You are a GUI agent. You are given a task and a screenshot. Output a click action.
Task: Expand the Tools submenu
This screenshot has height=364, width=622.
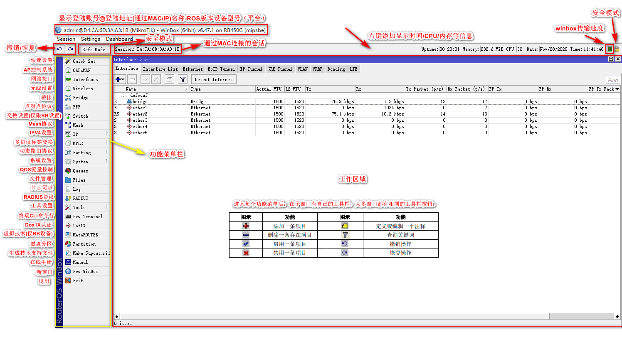click(87, 207)
